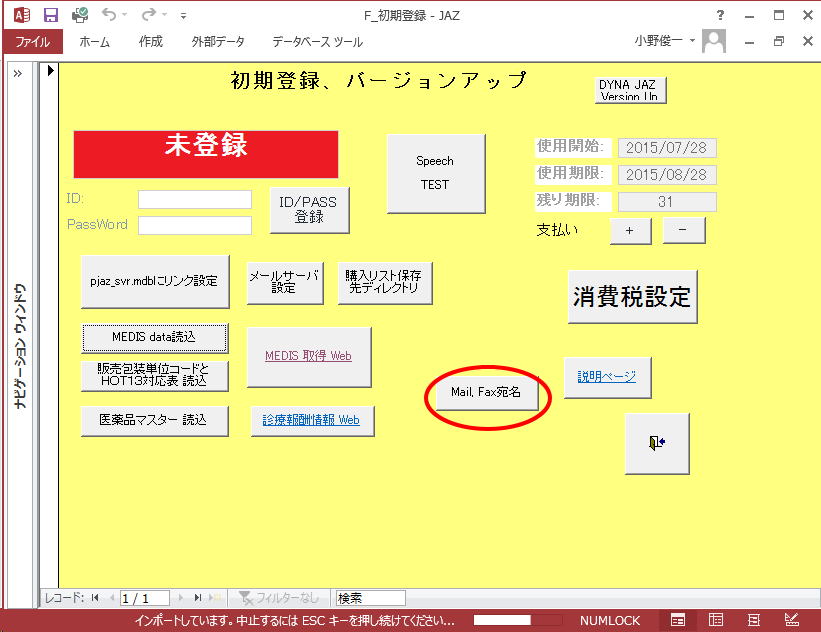The width and height of the screenshot is (821, 632).
Task: Create a new blank record
Action: pyautogui.click(x=215, y=597)
